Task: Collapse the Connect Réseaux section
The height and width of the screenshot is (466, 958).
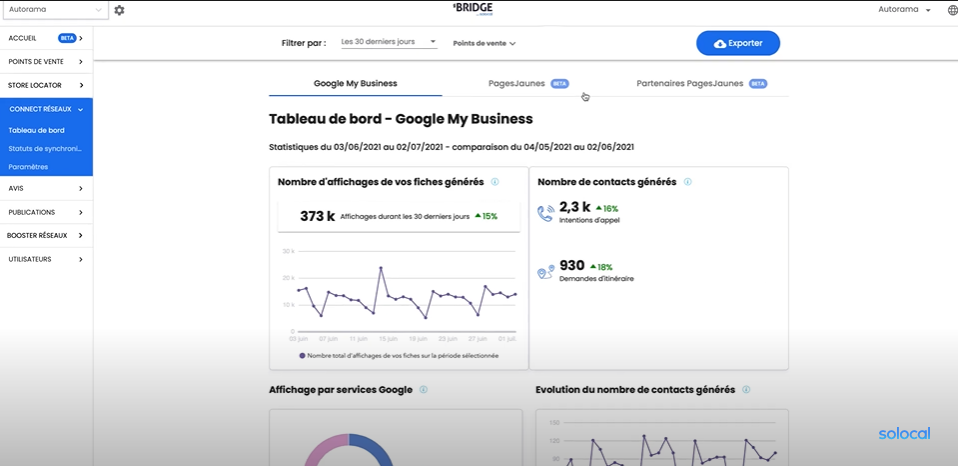Action: tap(46, 109)
